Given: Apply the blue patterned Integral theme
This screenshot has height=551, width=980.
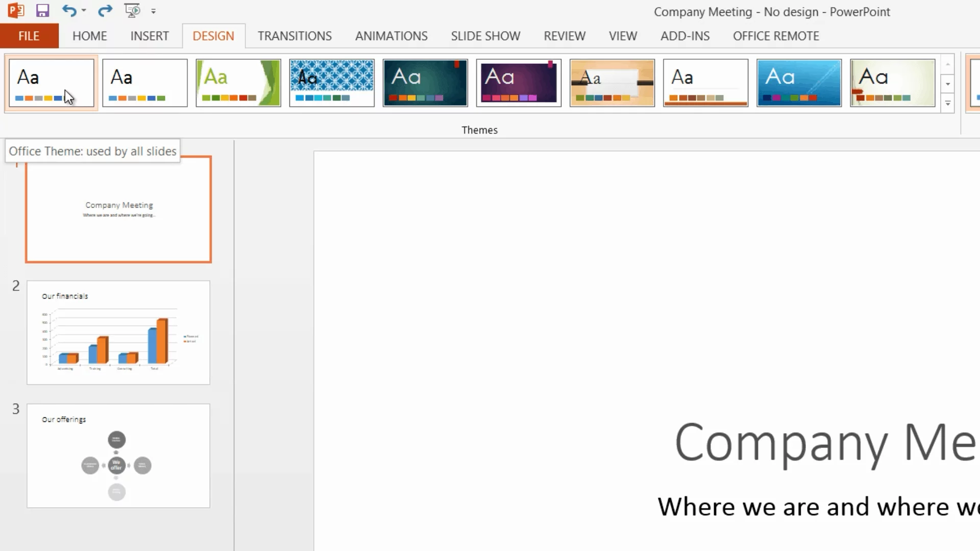Looking at the screenshot, I should (332, 83).
